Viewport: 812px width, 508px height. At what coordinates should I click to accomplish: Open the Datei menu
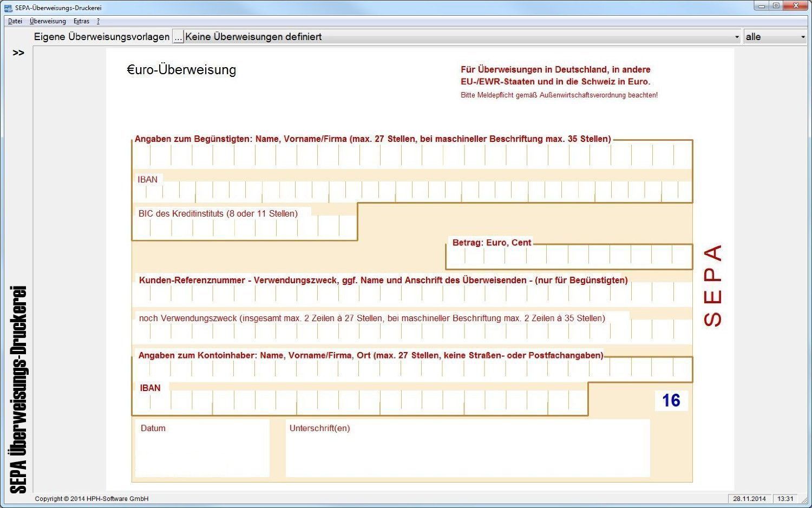tap(15, 21)
